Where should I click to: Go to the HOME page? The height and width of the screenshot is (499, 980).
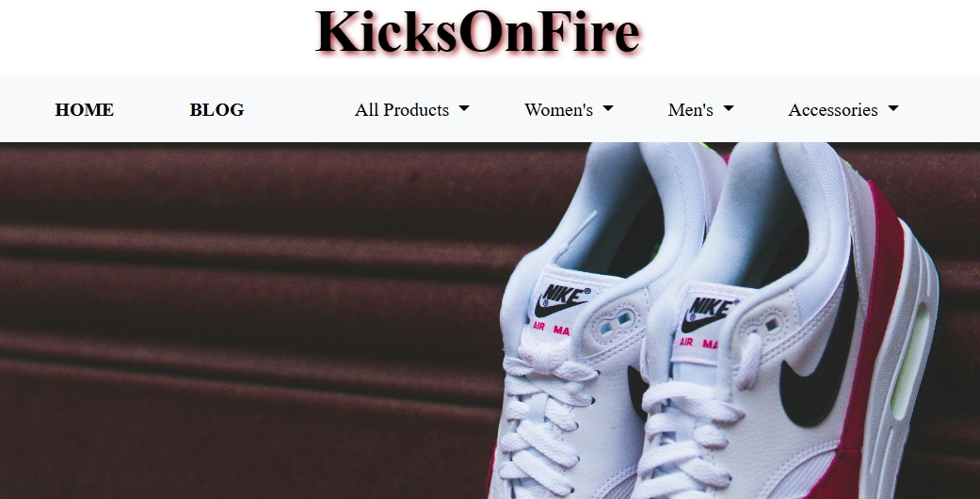tap(85, 109)
